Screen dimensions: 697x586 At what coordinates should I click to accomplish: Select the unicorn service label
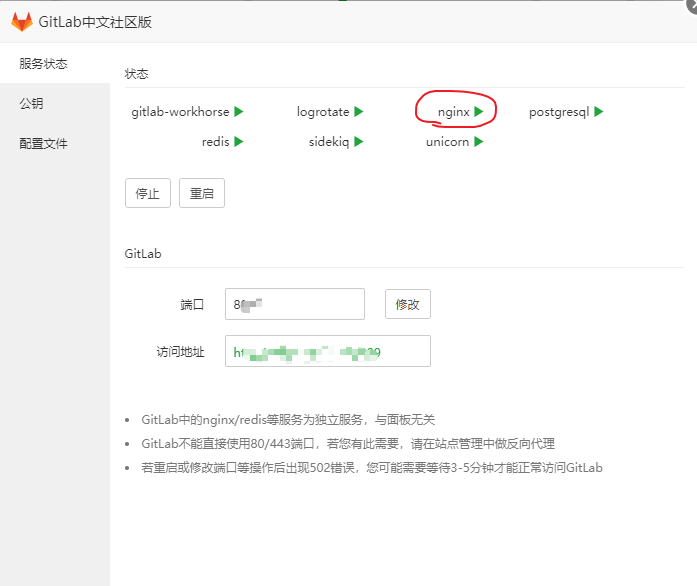click(447, 142)
